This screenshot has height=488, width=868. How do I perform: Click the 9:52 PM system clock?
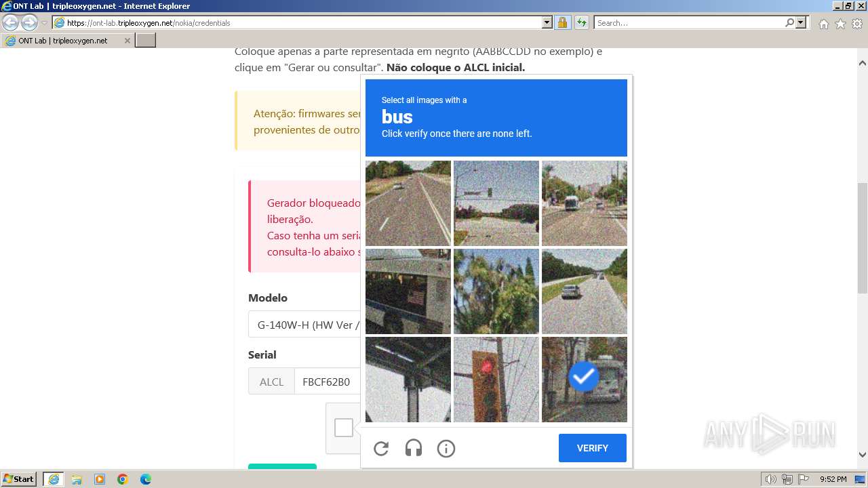(x=833, y=479)
